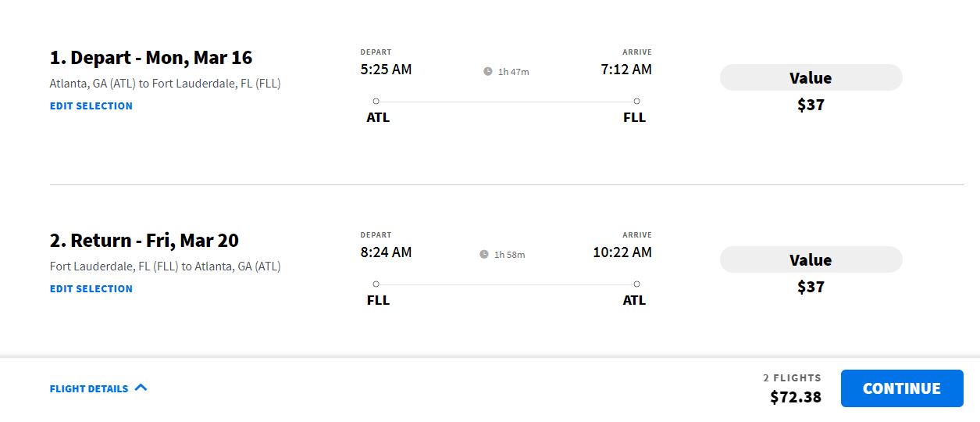Click the FLL origin dot on return route
This screenshot has height=422, width=980.
[x=376, y=284]
